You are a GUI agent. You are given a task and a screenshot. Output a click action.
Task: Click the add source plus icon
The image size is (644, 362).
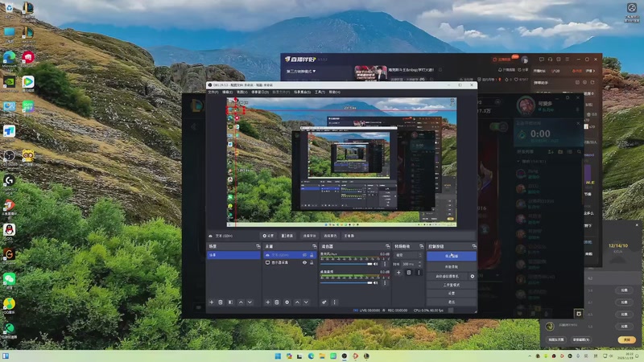pyautogui.click(x=268, y=302)
